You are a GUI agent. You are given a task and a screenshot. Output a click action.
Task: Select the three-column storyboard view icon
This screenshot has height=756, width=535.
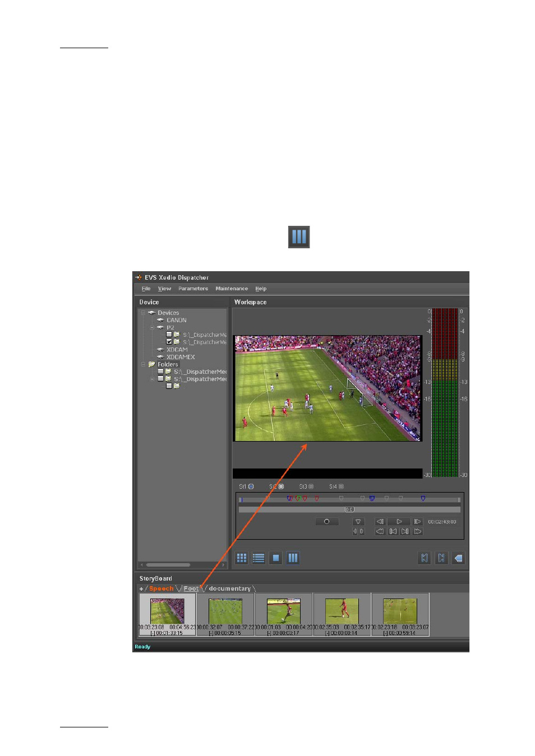tap(293, 558)
